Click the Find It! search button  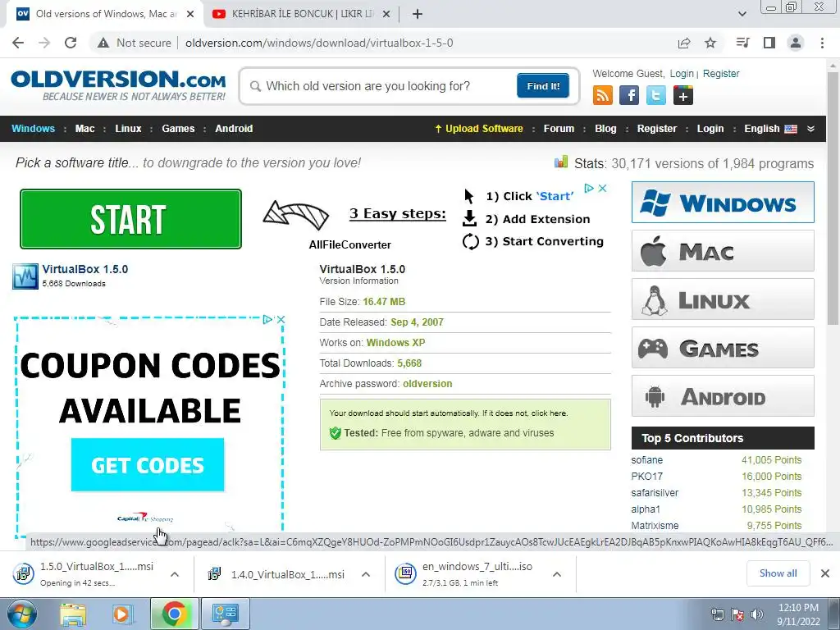tap(543, 85)
